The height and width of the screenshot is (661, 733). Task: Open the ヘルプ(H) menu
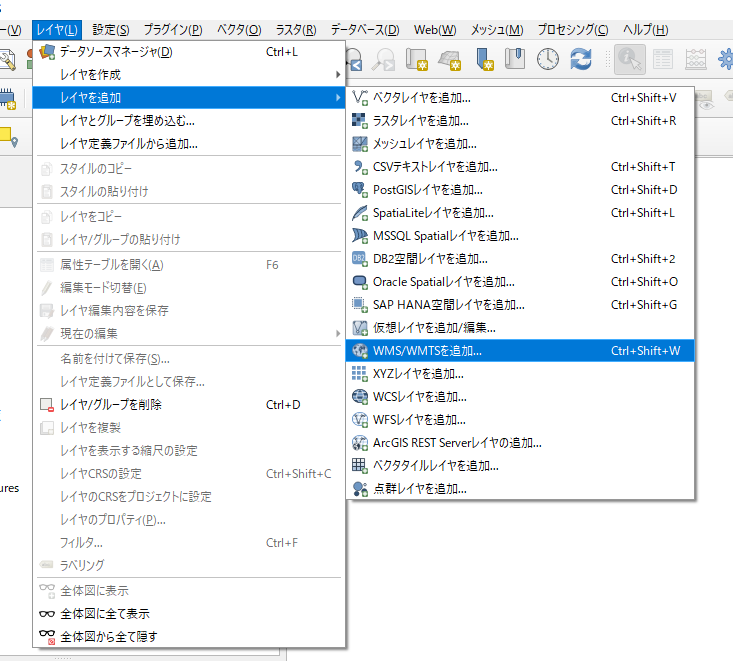(646, 30)
